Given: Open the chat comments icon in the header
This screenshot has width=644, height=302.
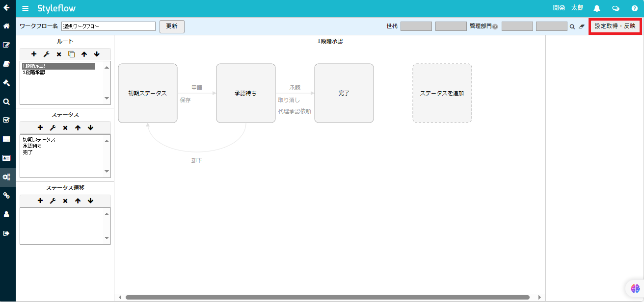Looking at the screenshot, I should [616, 8].
